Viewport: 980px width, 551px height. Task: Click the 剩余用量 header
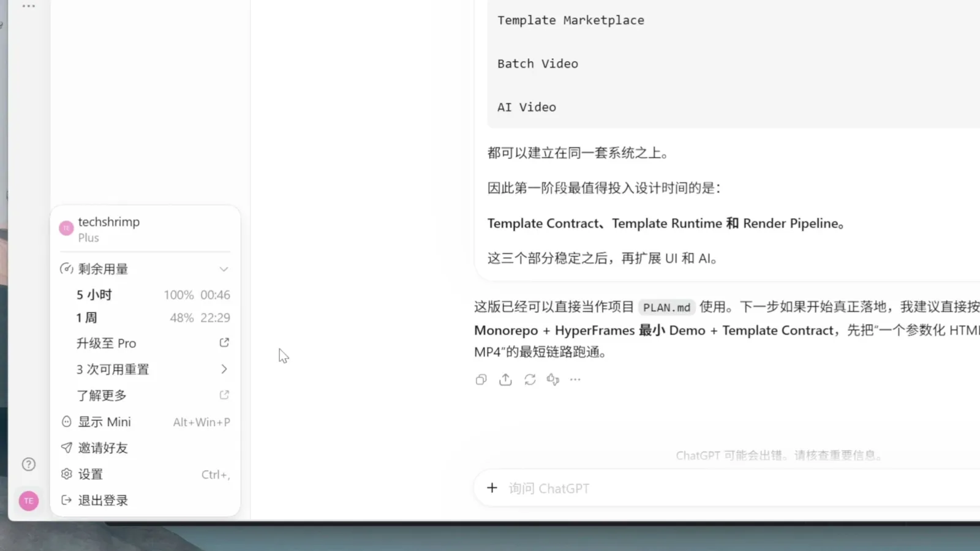[x=145, y=269]
